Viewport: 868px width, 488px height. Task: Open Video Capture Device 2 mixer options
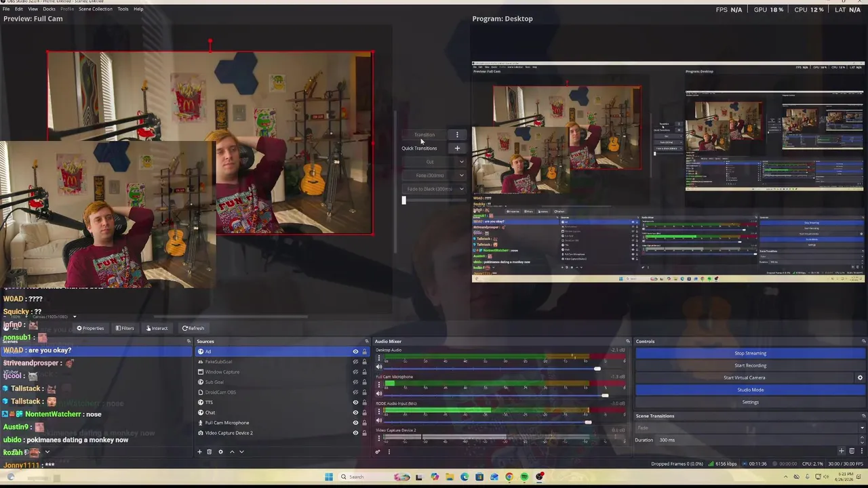(x=379, y=438)
